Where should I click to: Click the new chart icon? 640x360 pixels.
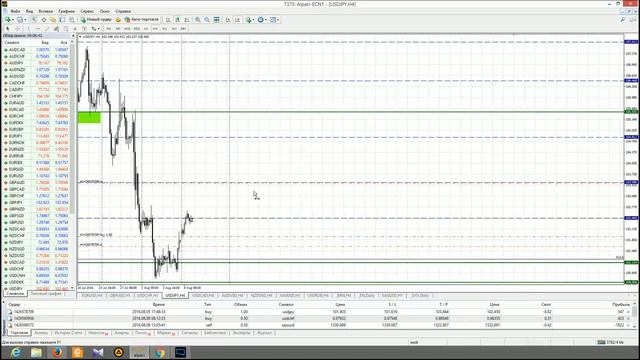pyautogui.click(x=7, y=20)
